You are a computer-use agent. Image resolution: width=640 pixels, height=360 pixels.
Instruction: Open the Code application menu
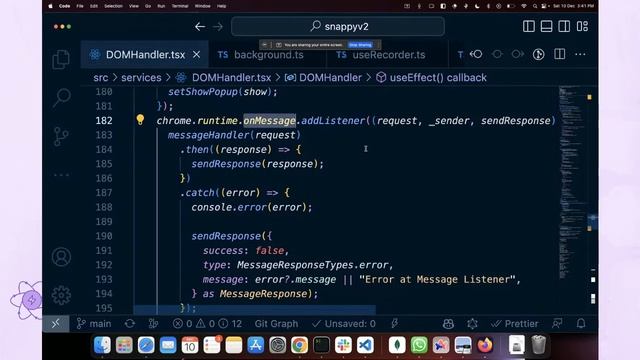click(64, 6)
